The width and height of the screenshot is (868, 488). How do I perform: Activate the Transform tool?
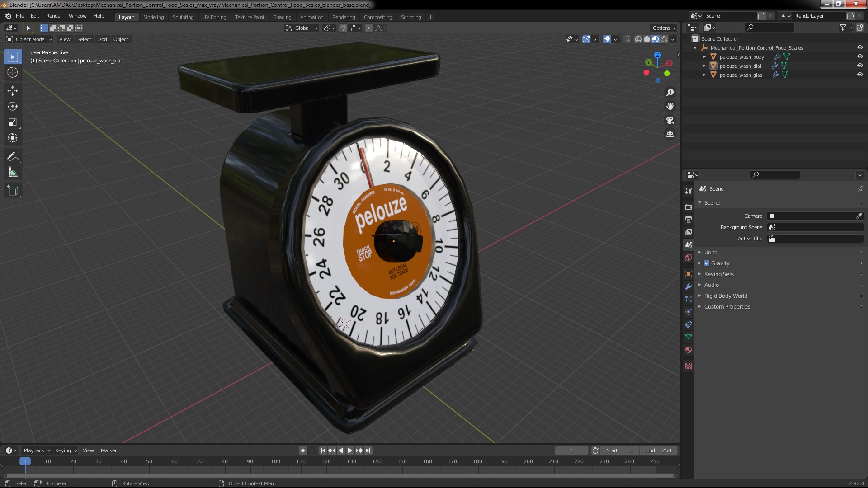coord(13,138)
